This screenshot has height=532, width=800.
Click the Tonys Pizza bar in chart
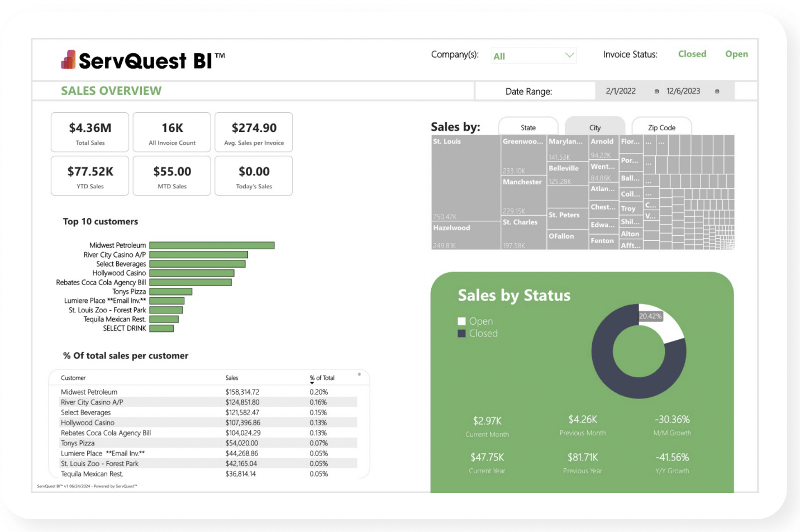tap(171, 292)
